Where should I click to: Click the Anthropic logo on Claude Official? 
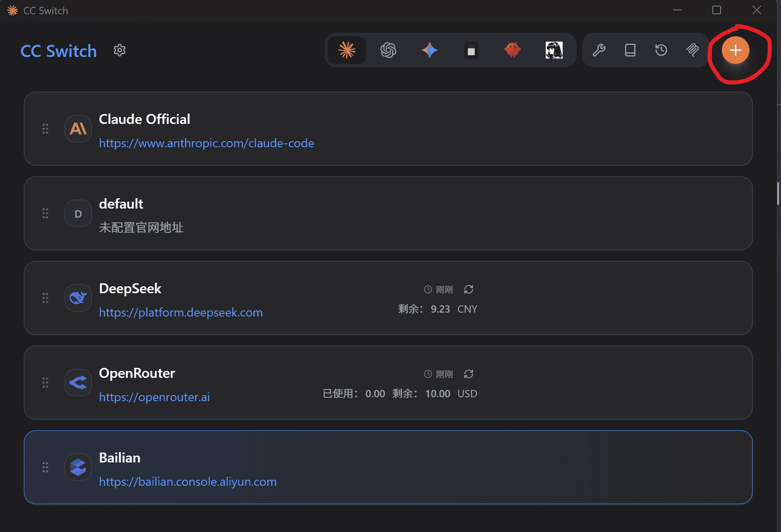[x=78, y=129]
